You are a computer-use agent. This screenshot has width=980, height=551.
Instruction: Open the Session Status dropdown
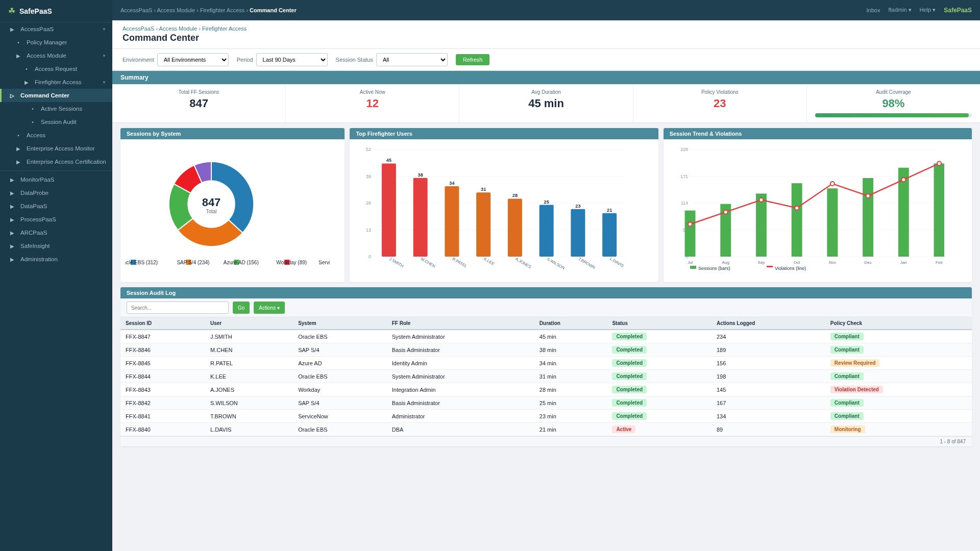[x=411, y=60]
